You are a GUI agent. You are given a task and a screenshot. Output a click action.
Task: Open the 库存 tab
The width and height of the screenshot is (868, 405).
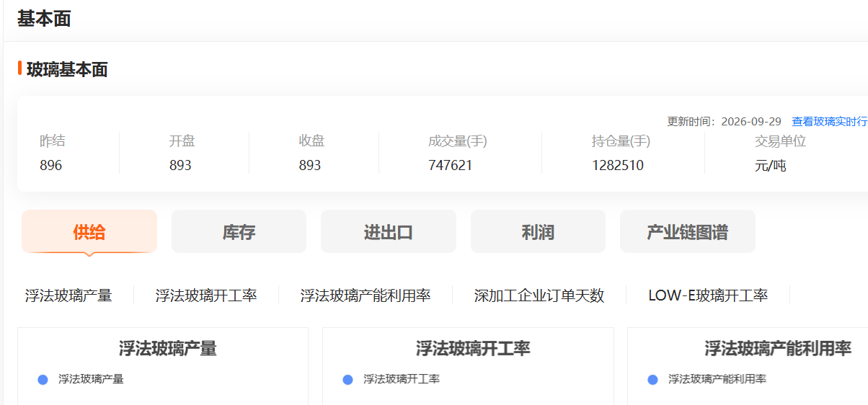[x=239, y=231]
